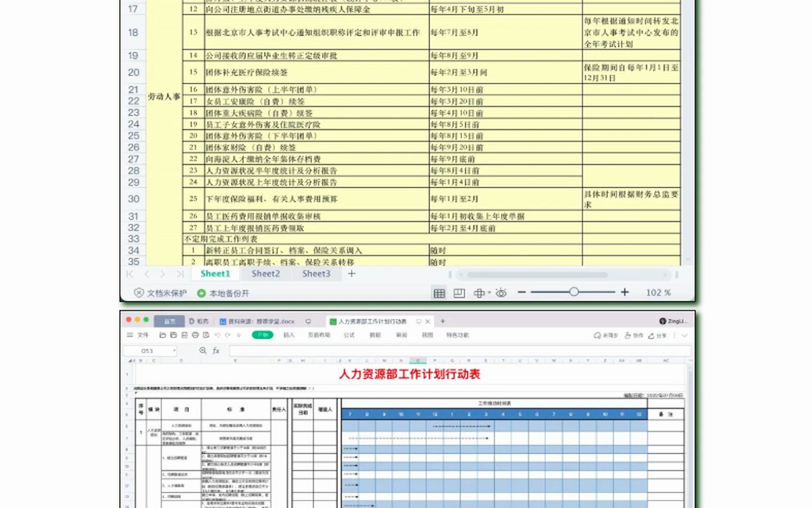Redo using the redo arrow in lower toolbar
The width and height of the screenshot is (812, 508).
coord(228,335)
